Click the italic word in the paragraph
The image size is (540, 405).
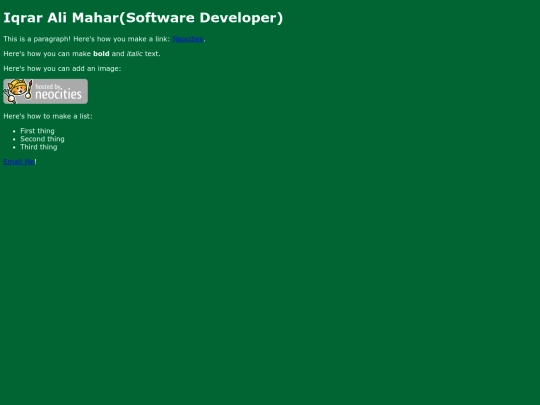[134, 54]
